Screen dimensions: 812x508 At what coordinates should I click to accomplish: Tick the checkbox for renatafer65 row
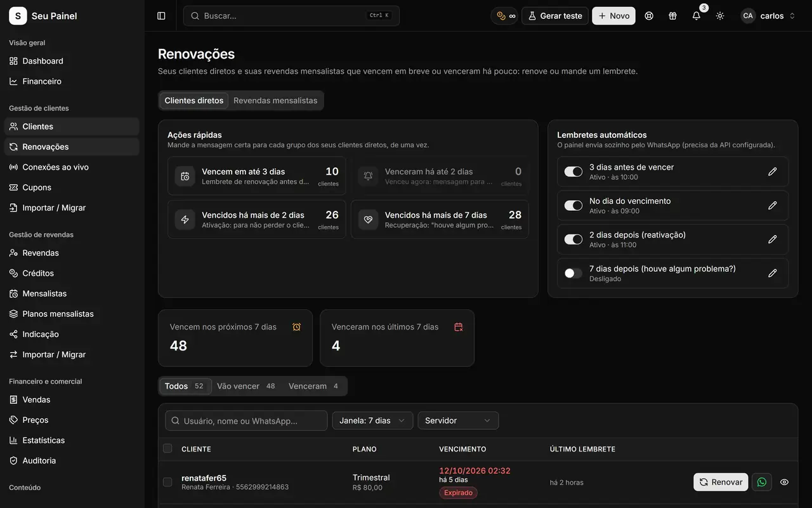(167, 482)
